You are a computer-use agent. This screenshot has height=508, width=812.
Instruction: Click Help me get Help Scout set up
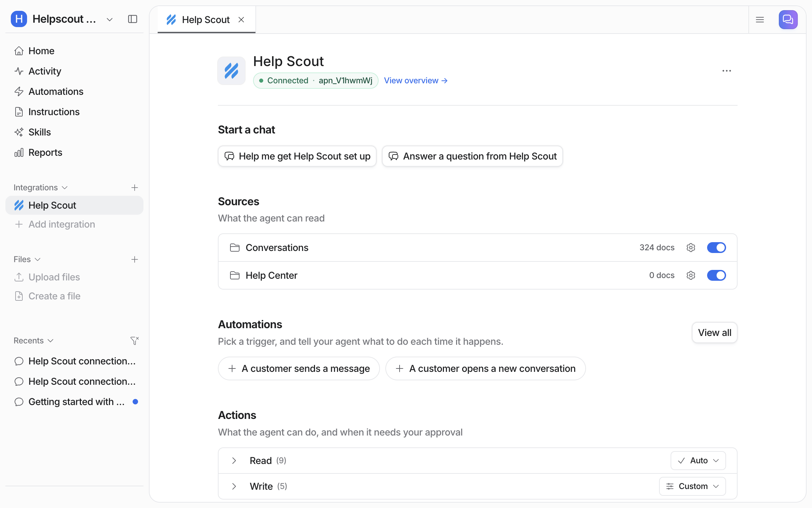[x=297, y=156]
